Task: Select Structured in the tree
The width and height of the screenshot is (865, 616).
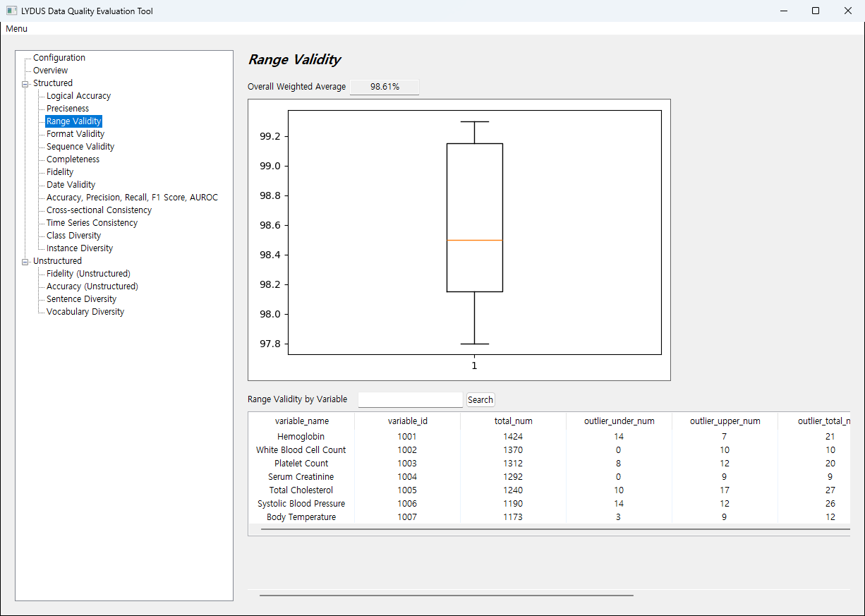Action: click(x=53, y=83)
